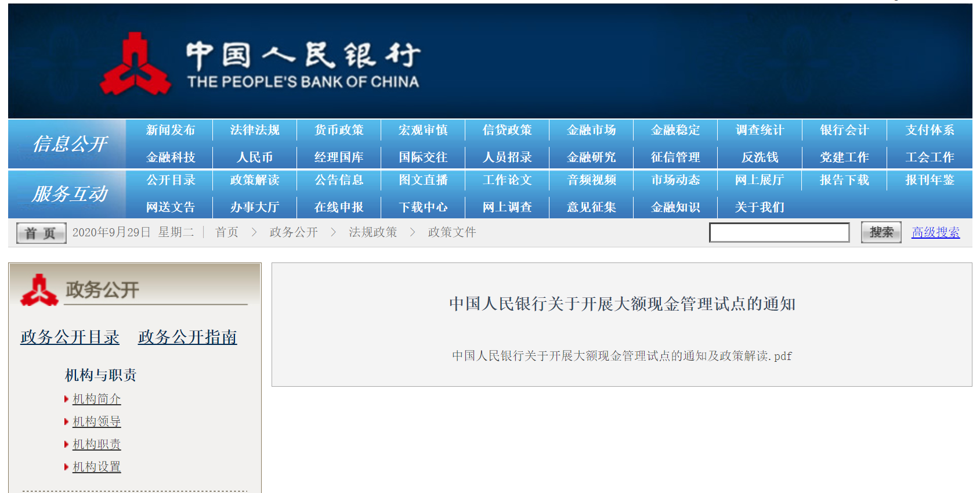Open 政务公开目录 sidebar link
The width and height of the screenshot is (980, 493).
pyautogui.click(x=70, y=337)
